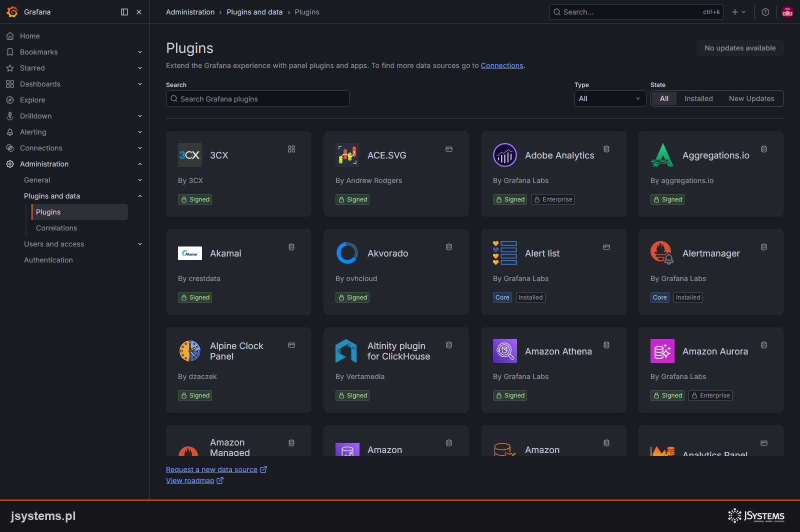Open the ACE.SVG plugin logo

tap(347, 155)
